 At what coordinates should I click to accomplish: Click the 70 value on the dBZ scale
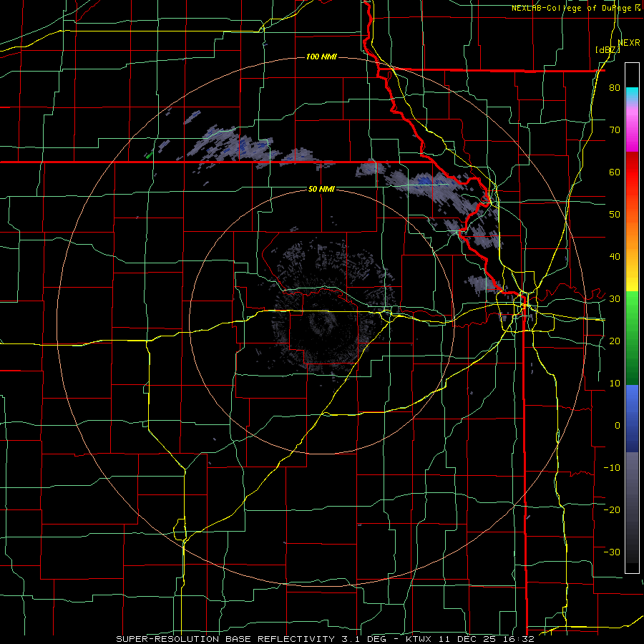tap(615, 130)
